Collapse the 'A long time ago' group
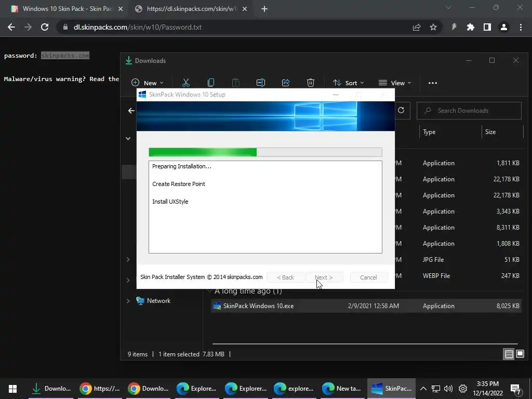Image resolution: width=532 pixels, height=399 pixels. [210, 291]
